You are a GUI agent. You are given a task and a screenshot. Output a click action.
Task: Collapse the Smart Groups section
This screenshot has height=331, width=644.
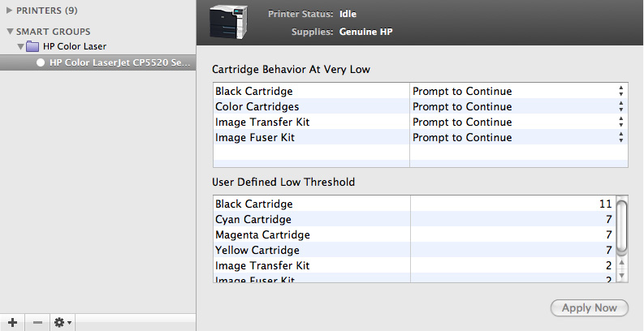pos(9,32)
